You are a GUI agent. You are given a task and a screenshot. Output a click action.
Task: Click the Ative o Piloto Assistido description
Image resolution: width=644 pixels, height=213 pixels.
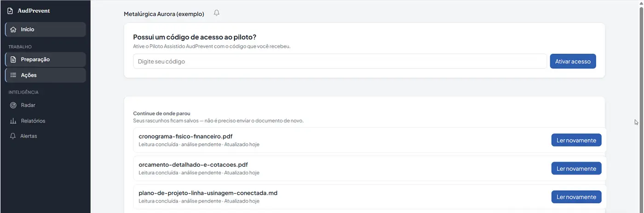click(212, 46)
